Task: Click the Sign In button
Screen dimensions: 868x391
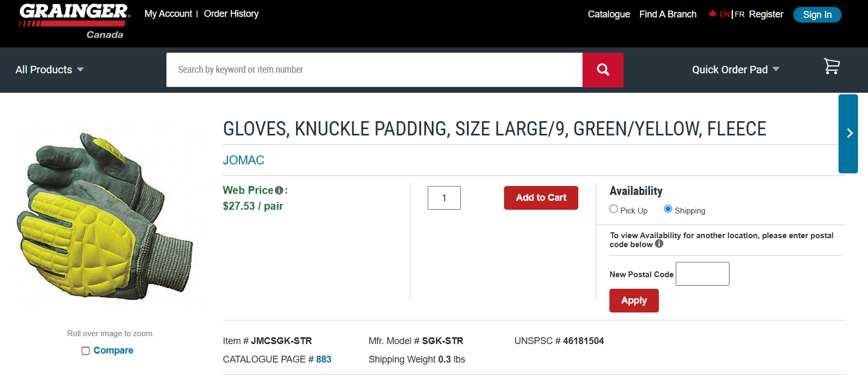Action: (817, 15)
